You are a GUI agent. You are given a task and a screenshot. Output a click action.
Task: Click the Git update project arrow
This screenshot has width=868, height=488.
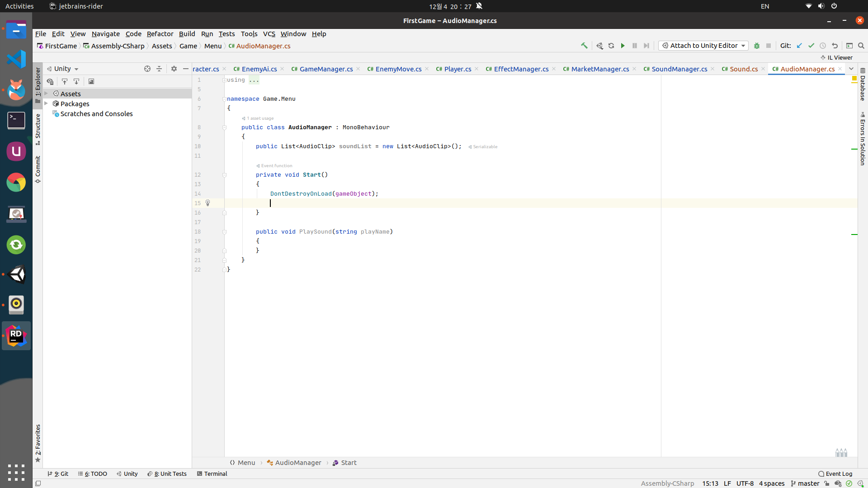[799, 46]
